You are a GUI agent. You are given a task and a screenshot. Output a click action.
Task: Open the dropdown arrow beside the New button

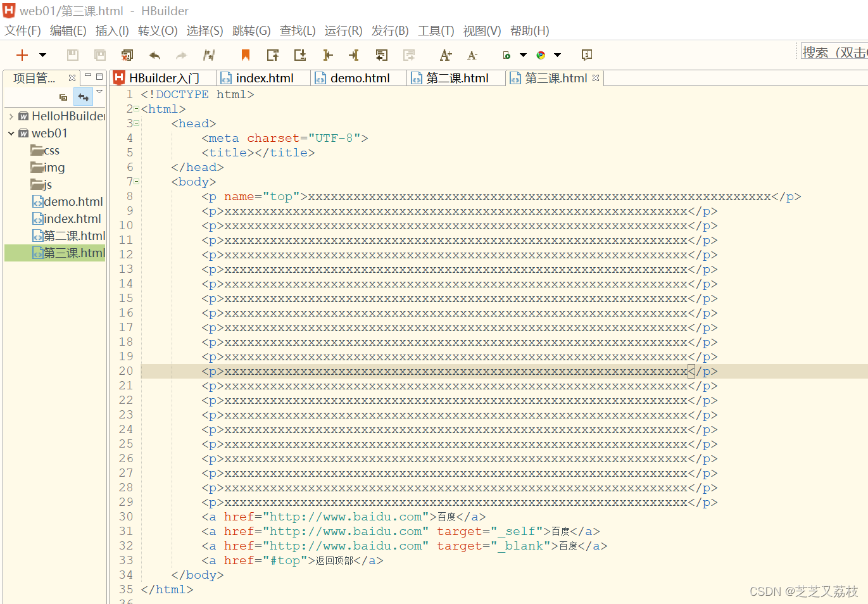42,55
